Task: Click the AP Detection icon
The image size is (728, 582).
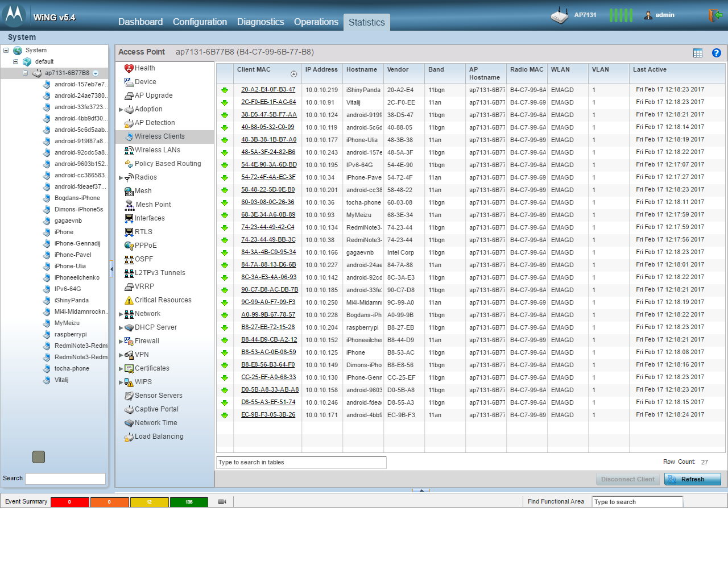Action: click(x=129, y=123)
